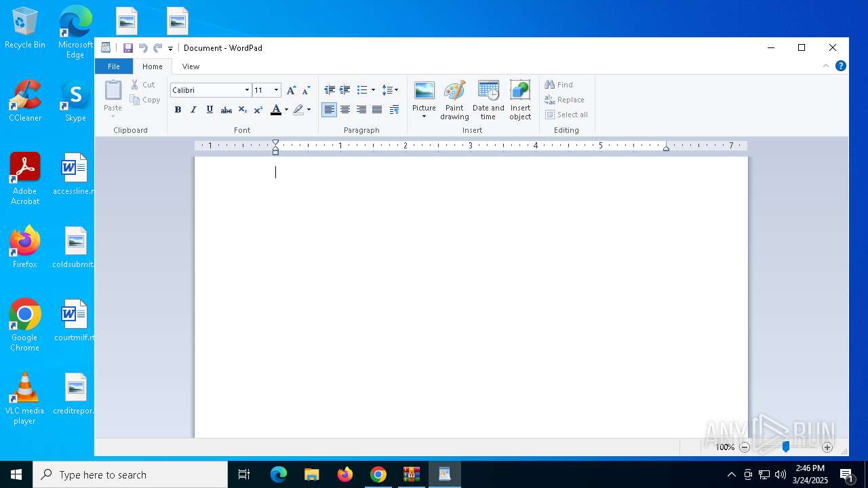
Task: Toggle Subscript formatting
Action: pos(242,110)
